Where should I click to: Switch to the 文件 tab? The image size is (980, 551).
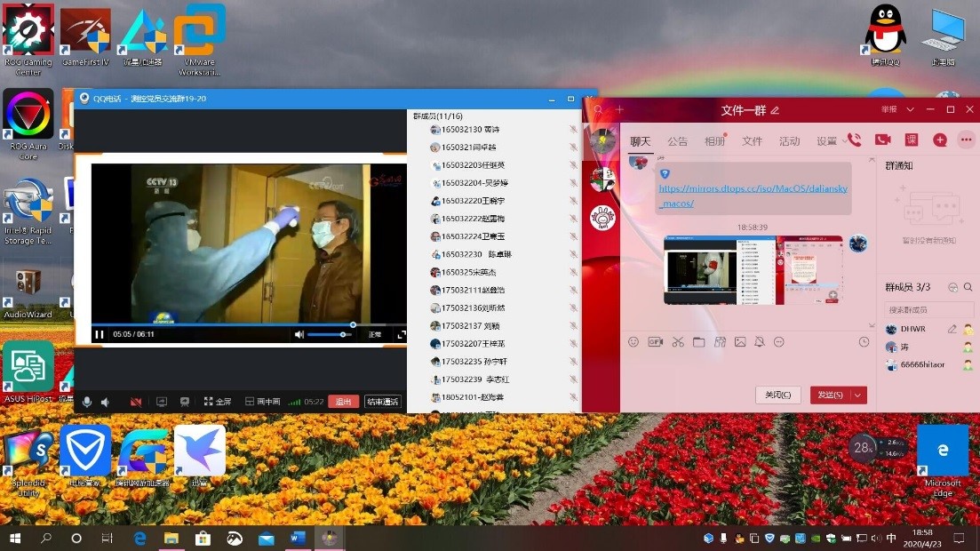click(x=752, y=141)
